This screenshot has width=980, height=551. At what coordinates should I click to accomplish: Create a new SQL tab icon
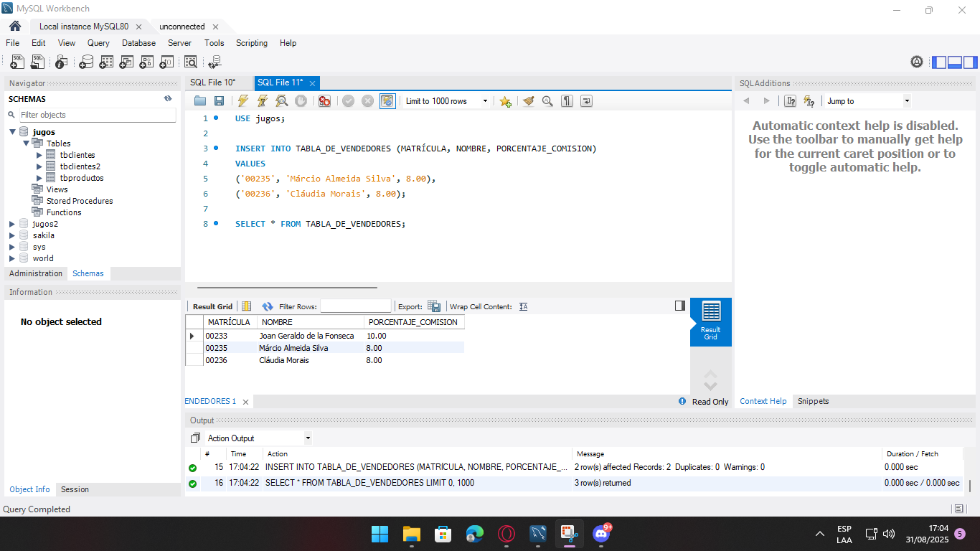17,62
